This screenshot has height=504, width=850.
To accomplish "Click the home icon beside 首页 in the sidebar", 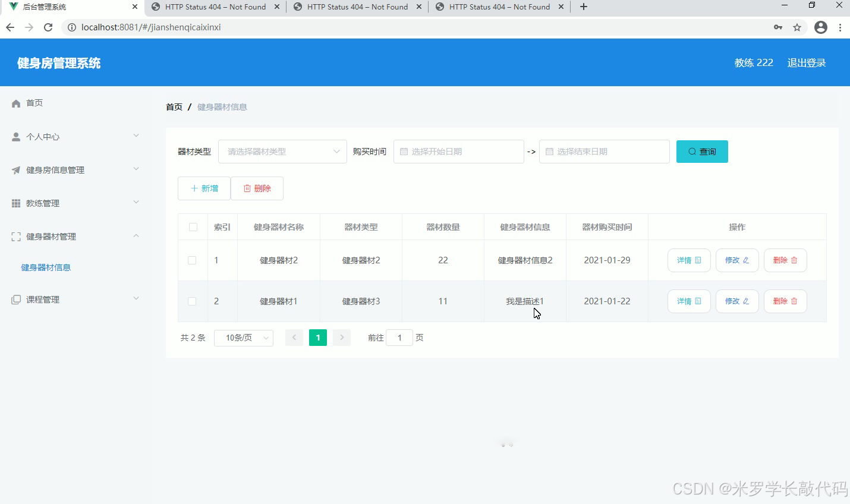I will 16,103.
